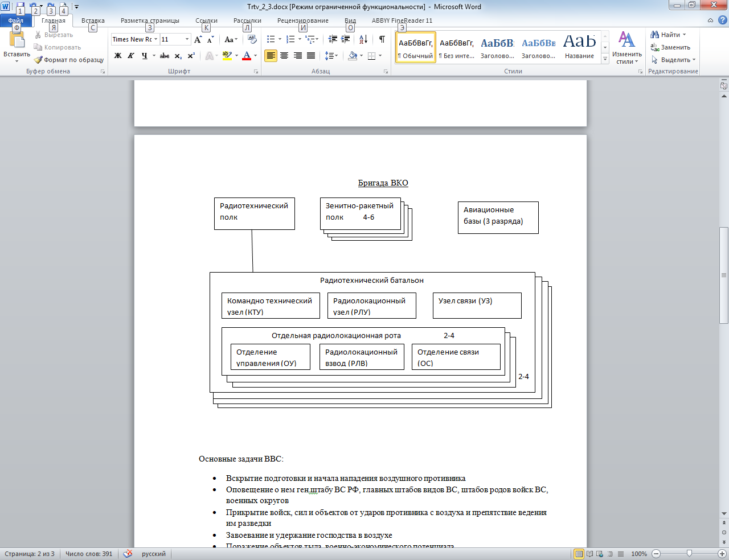729x560 pixels.
Task: Apply the Обычный style
Action: pyautogui.click(x=415, y=47)
